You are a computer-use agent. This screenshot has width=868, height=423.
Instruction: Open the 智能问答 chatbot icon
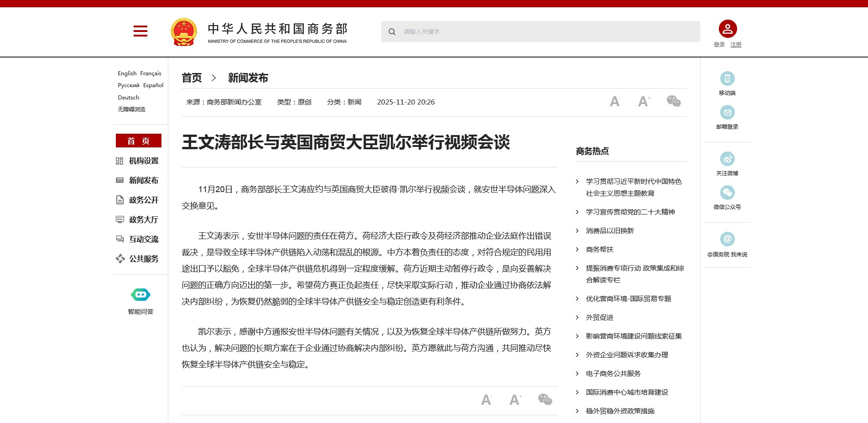(140, 295)
